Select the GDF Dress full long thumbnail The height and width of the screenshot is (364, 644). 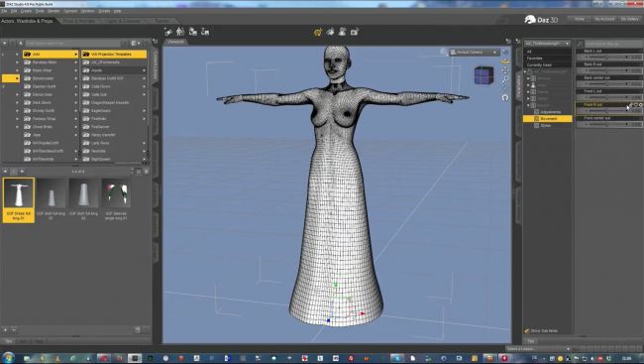pos(19,200)
